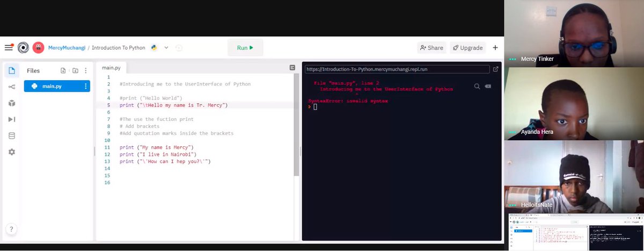644x251 pixels.
Task: Click 'SyntaxError: invalid syntax' console text
Action: click(348, 101)
